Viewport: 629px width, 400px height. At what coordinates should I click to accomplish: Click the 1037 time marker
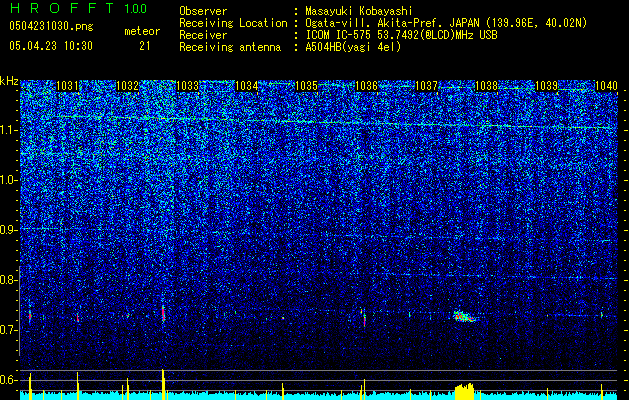[x=426, y=86]
